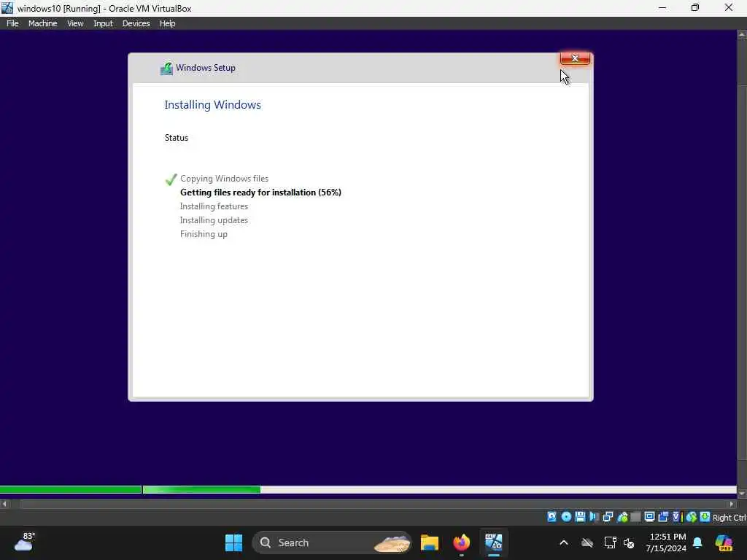Viewport: 747px width, 560px height.
Task: Open the Windows Start menu
Action: pyautogui.click(x=233, y=542)
